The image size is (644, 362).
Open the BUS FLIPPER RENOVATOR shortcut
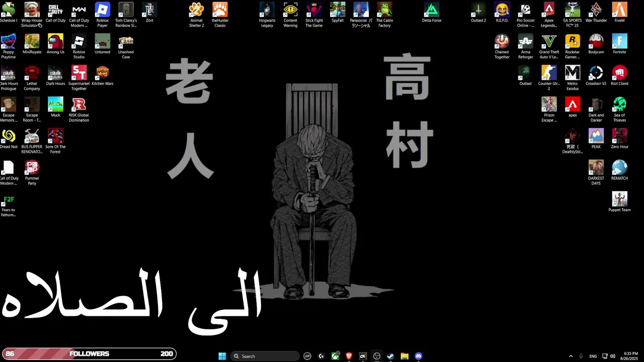coord(32,141)
